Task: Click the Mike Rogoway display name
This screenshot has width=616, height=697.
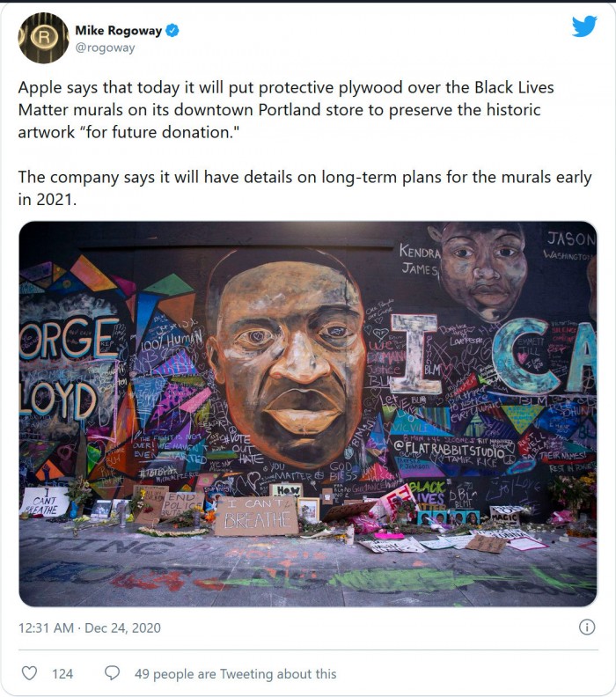Action: pyautogui.click(x=118, y=31)
